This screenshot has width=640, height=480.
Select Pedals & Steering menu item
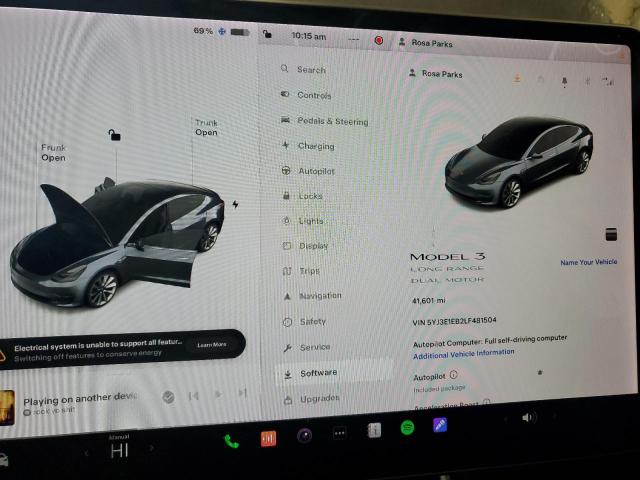pos(325,121)
